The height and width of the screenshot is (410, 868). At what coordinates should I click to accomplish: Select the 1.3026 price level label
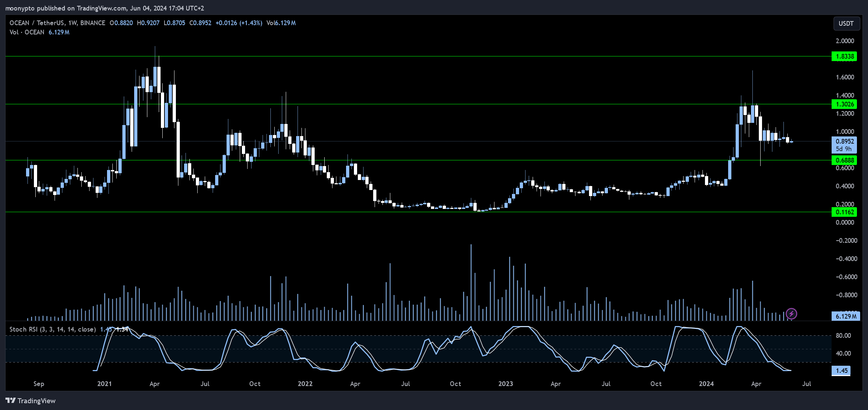point(844,104)
